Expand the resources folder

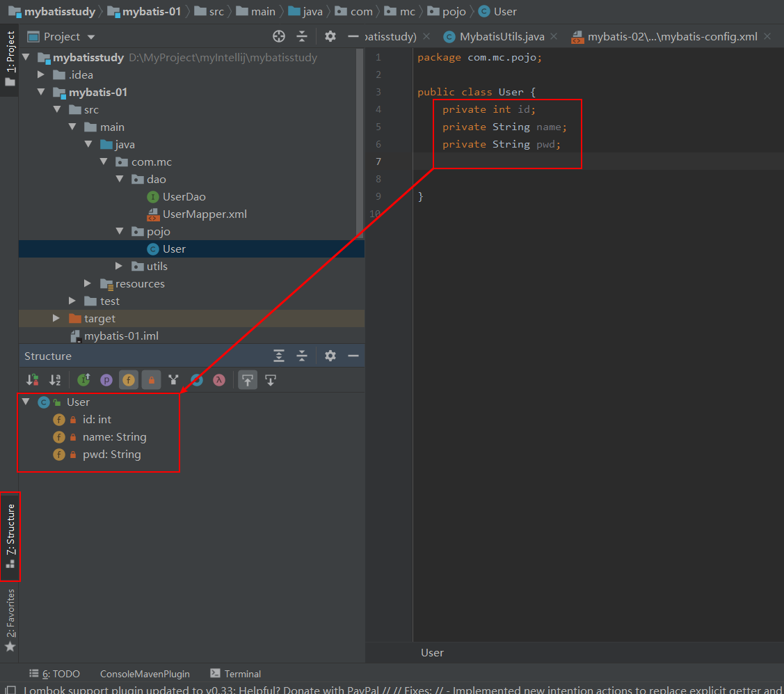click(x=88, y=283)
